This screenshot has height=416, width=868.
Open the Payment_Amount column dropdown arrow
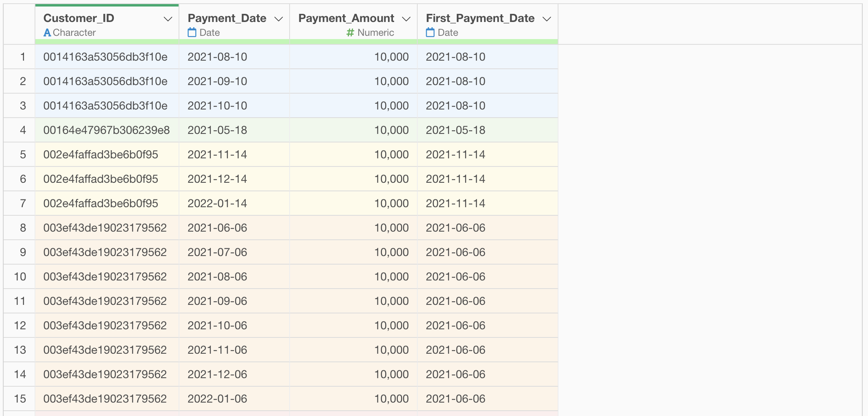406,19
